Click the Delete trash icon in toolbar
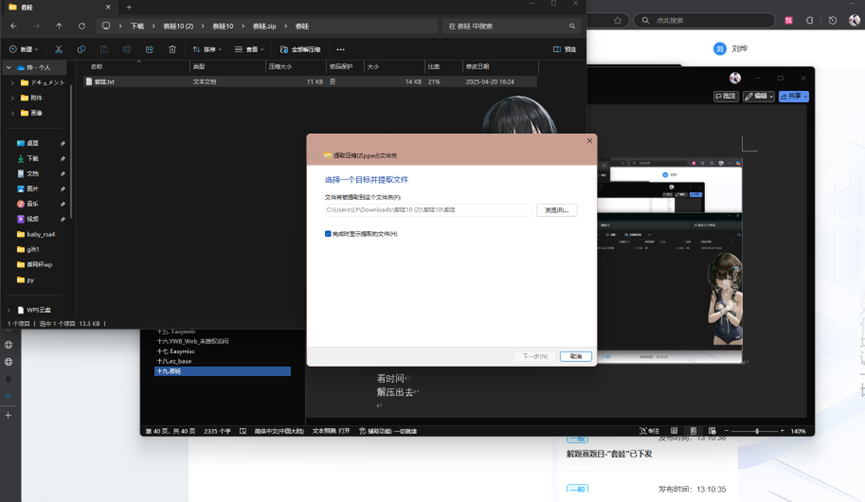Viewport: 865px width, 502px height. point(172,49)
